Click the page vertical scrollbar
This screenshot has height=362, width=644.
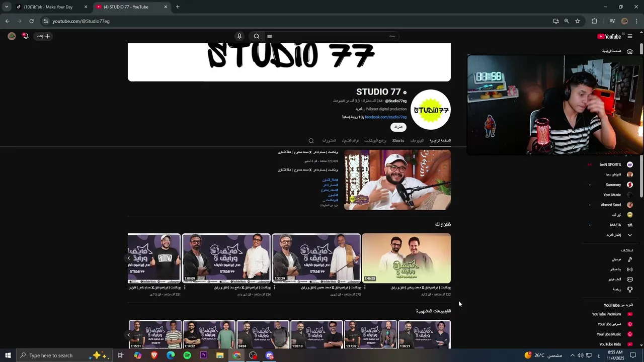(x=641, y=121)
